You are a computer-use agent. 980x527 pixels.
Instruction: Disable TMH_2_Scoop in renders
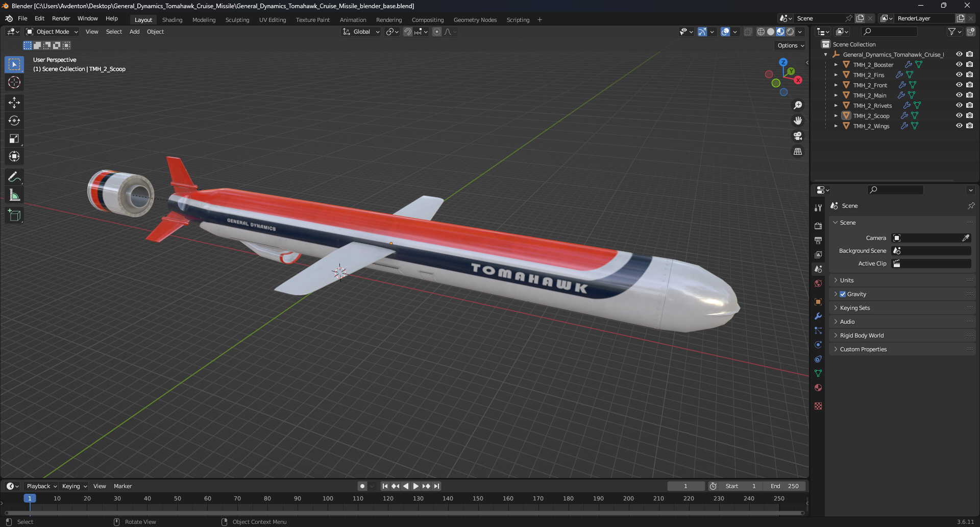pyautogui.click(x=969, y=115)
